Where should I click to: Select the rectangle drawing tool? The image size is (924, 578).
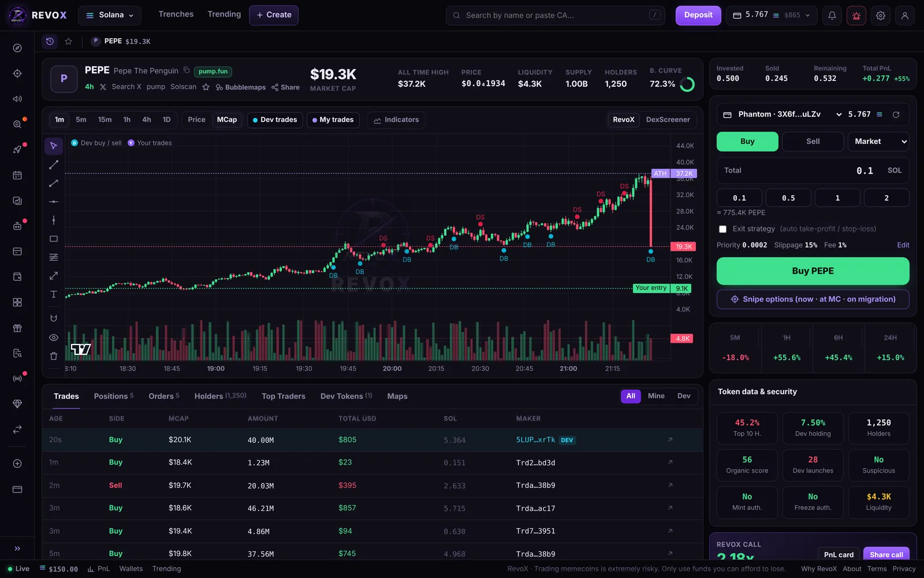click(x=54, y=239)
